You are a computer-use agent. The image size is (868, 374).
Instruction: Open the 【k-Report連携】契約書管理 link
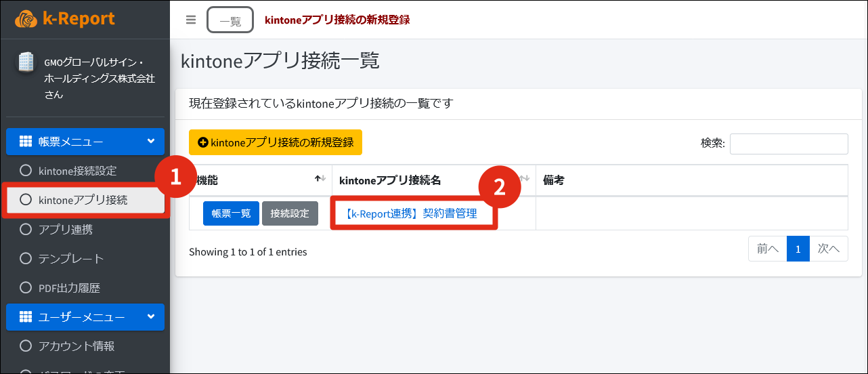411,213
